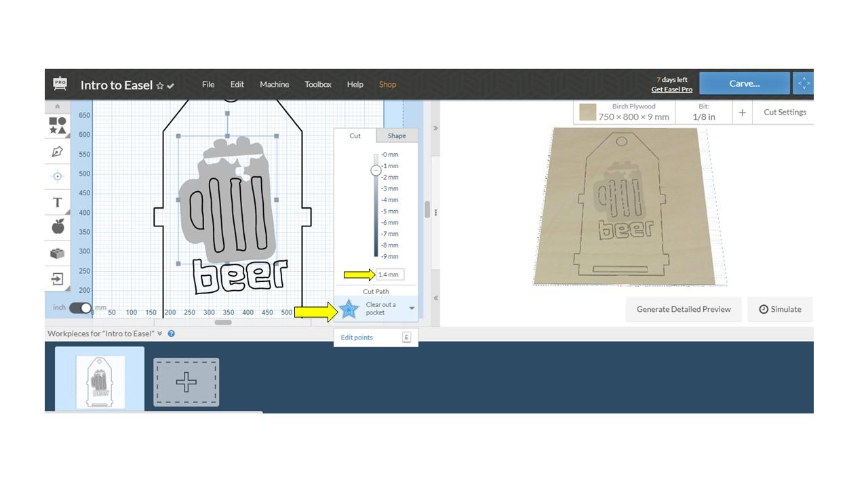Click the 1.4 mm depth input field
The image size is (868, 488).
[x=390, y=274]
